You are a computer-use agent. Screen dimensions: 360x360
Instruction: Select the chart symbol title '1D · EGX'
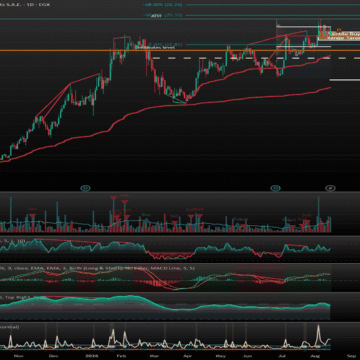[x=38, y=6]
